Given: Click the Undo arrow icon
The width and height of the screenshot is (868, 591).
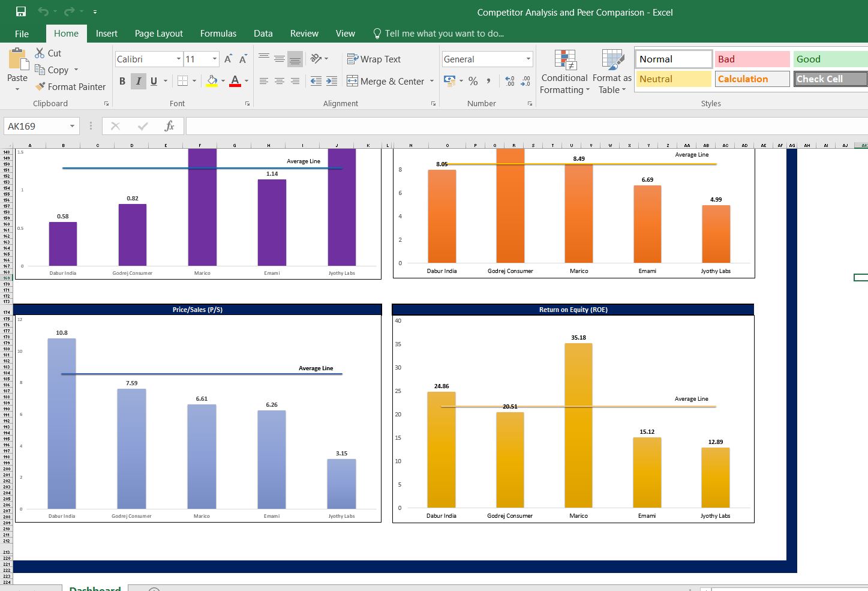Looking at the screenshot, I should [43, 11].
